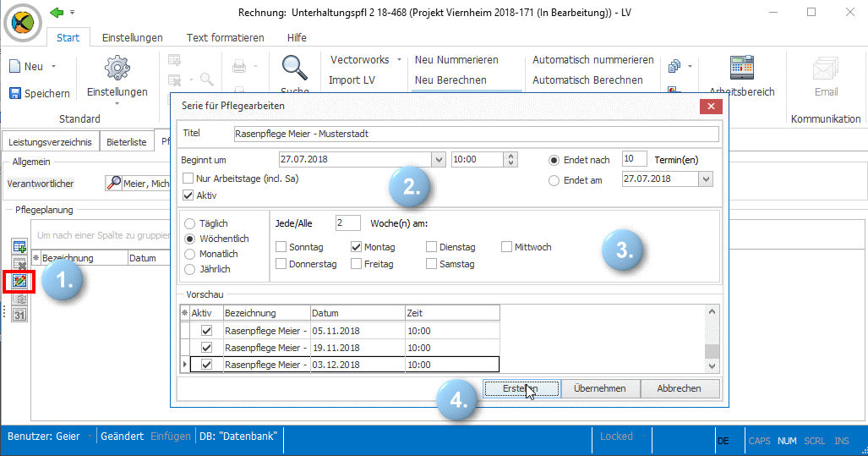Click the copy documents icon in ribbon
Screen dimensions: 868x456
(674, 67)
